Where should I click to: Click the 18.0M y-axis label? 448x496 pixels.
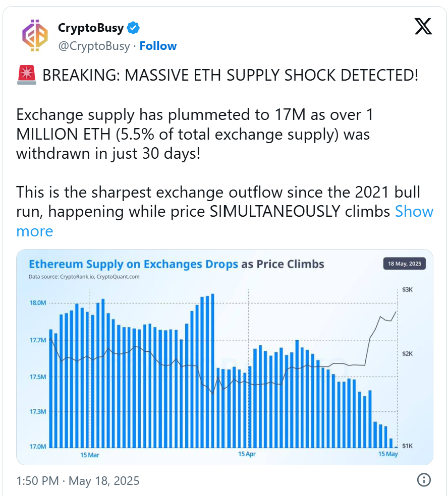point(38,303)
